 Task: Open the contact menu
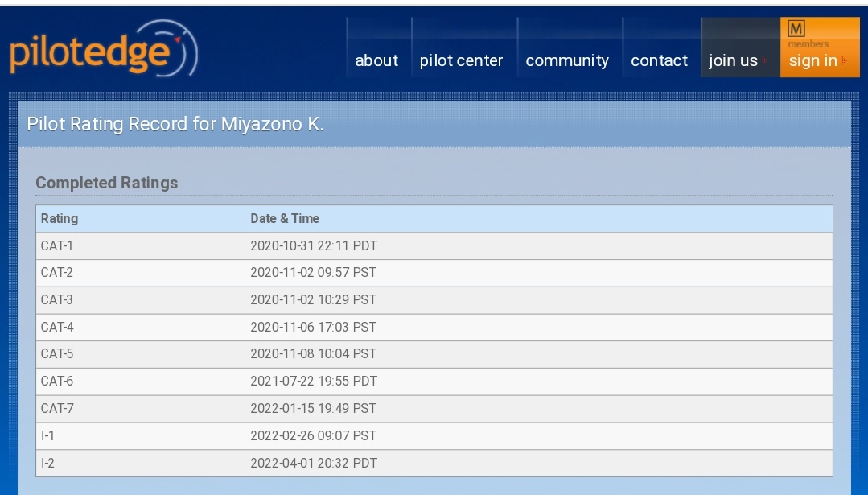coord(660,60)
